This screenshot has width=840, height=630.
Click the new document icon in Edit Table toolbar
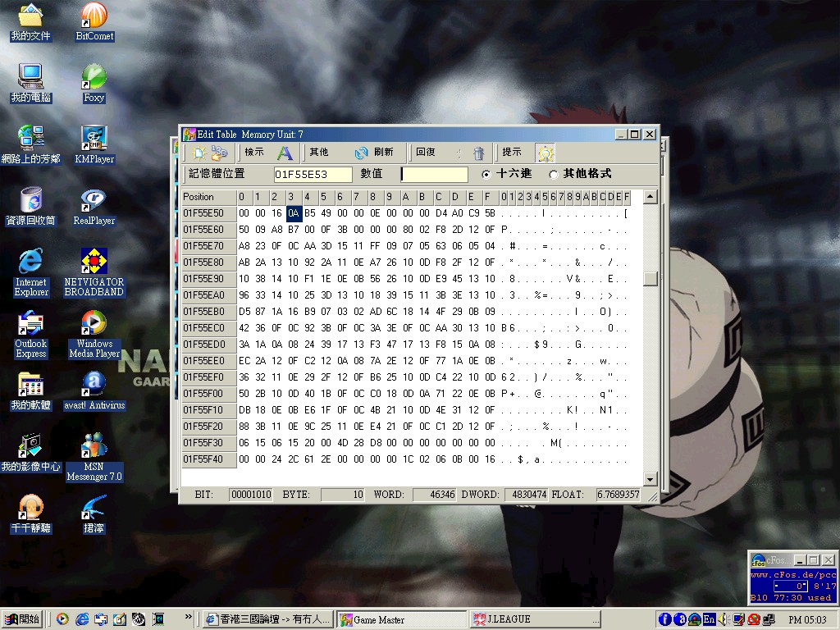[199, 153]
